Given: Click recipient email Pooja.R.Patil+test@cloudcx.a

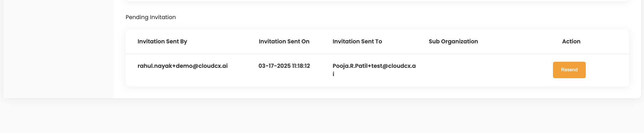Looking at the screenshot, I should coord(374,66).
